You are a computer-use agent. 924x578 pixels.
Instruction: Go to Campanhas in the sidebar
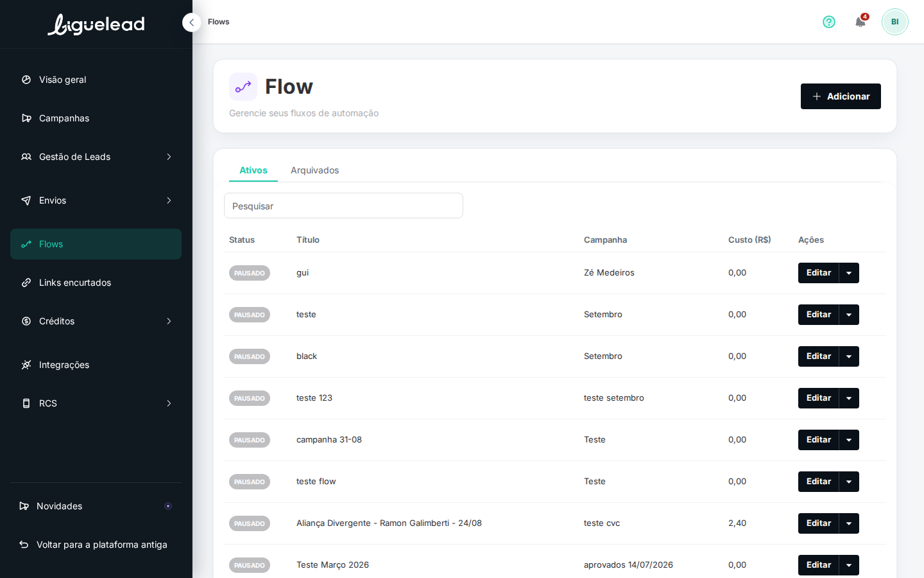tap(96, 118)
